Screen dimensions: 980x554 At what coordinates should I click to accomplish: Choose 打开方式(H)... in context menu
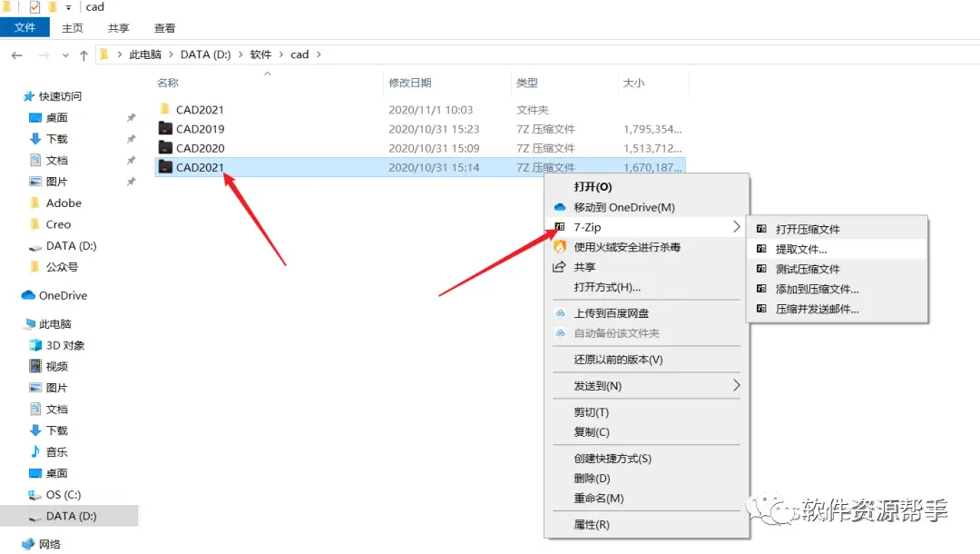[646, 287]
